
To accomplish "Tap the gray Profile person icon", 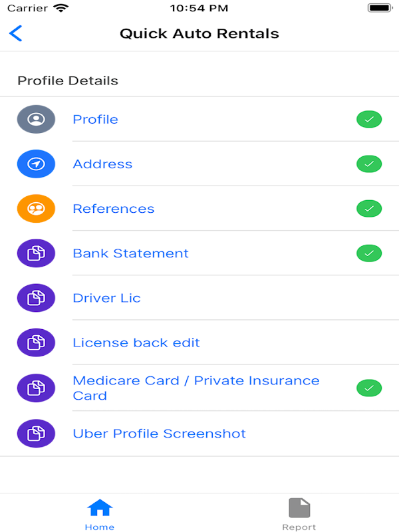I will point(36,120).
